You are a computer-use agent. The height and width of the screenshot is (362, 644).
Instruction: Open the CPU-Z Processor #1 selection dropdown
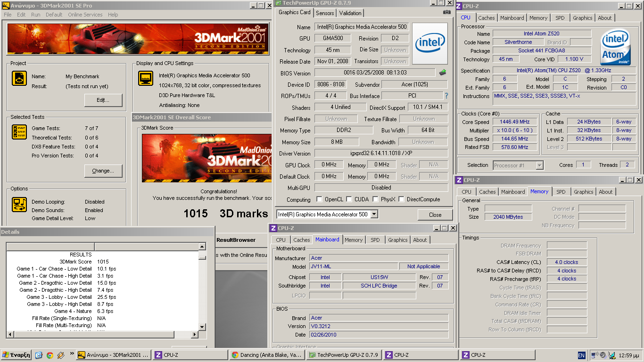(x=539, y=165)
